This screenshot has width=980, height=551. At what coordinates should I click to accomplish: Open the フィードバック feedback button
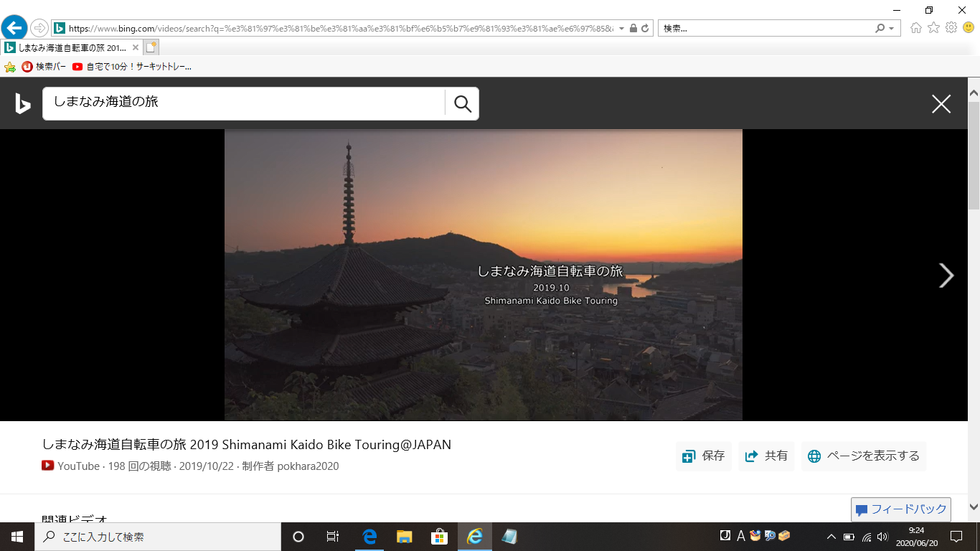[901, 509]
